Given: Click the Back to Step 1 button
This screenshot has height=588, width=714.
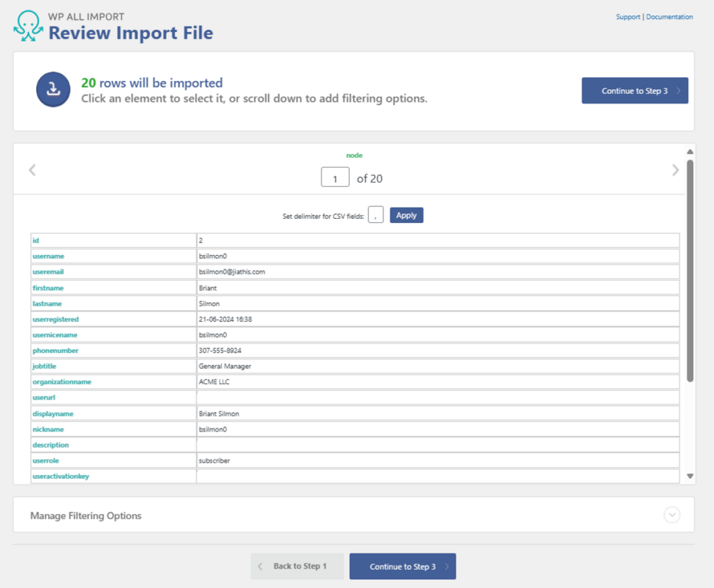Looking at the screenshot, I should [297, 566].
